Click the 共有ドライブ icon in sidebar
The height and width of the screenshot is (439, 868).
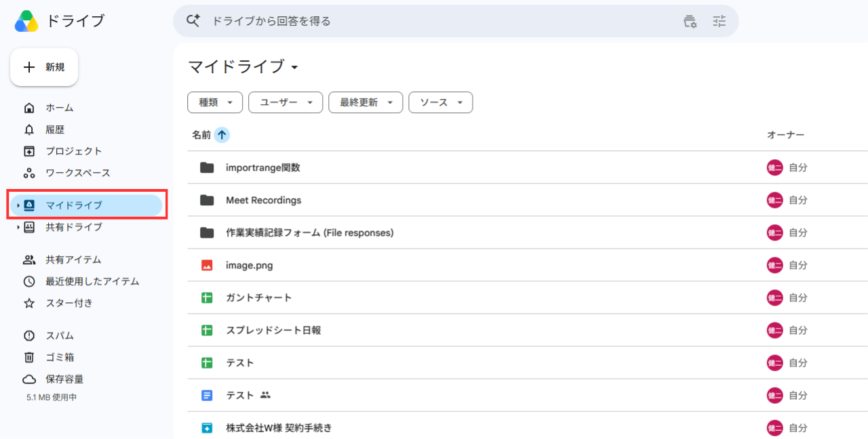(29, 227)
